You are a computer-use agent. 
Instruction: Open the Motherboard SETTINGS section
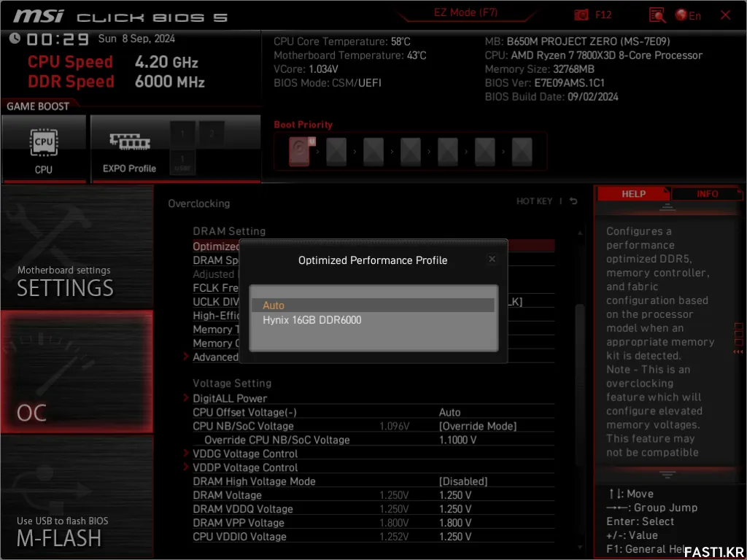click(77, 248)
